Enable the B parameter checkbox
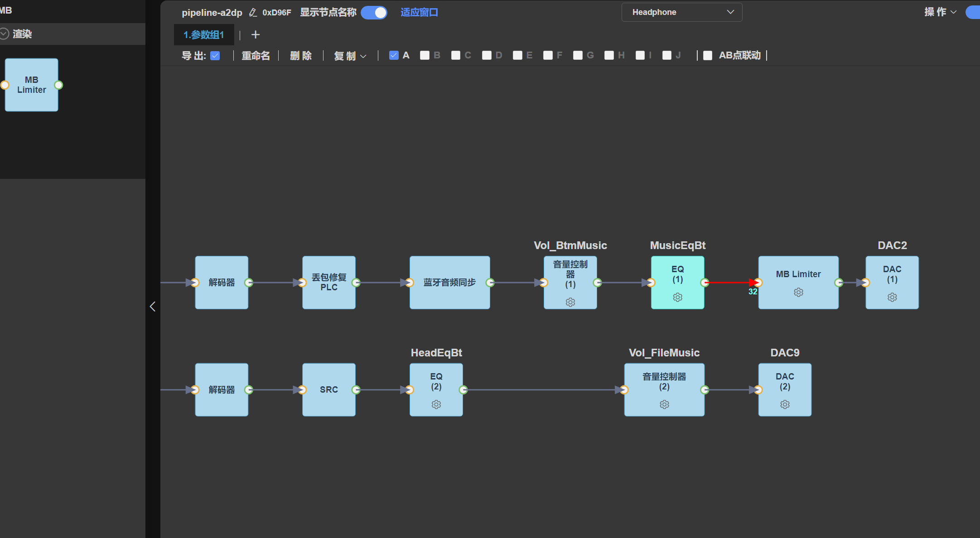 (x=425, y=55)
